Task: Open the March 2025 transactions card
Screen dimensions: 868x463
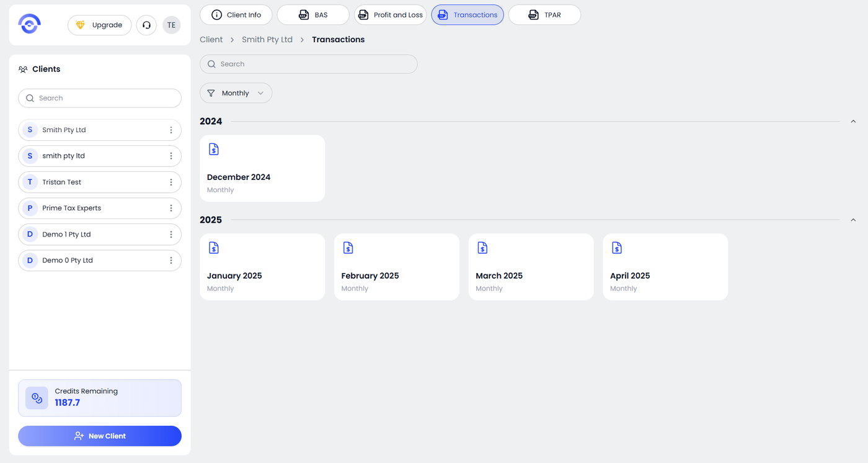Action: (x=531, y=267)
